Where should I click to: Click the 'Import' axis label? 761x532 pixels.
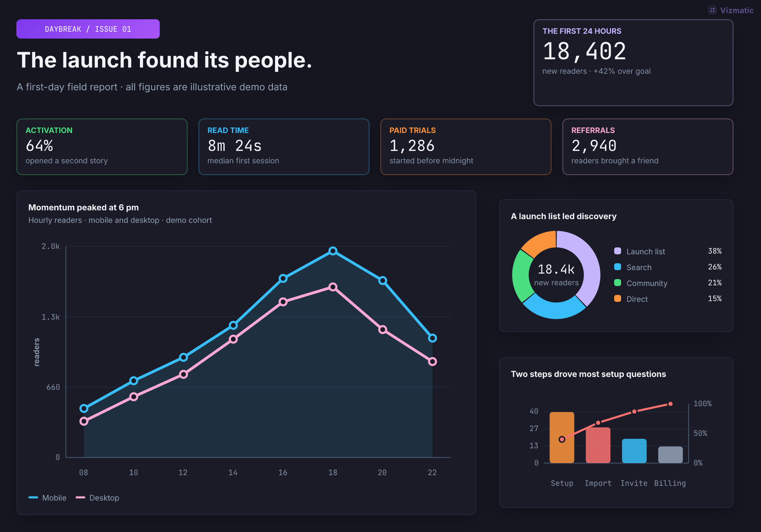pos(598,483)
